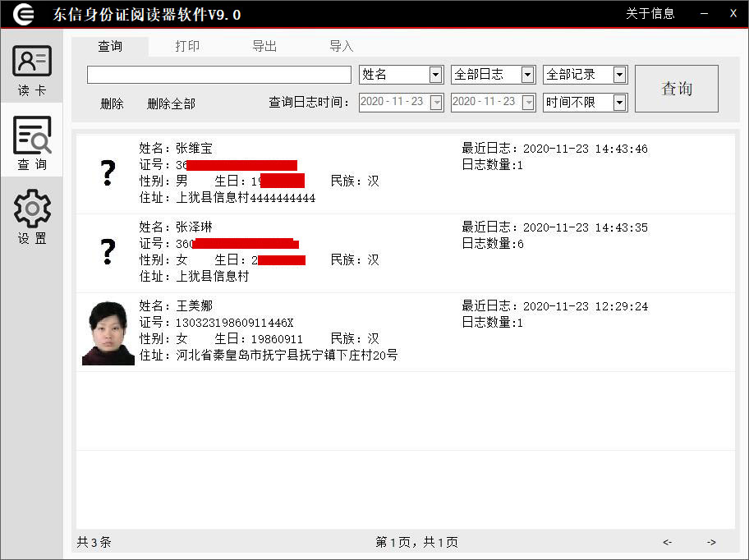Screen dimensions: 749x560
Task: Open the 姓名 search field dropdown
Action: coord(434,74)
